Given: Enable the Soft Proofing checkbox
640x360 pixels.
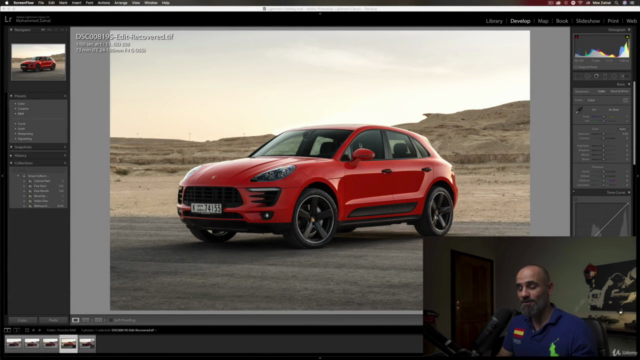Looking at the screenshot, I should 111,320.
